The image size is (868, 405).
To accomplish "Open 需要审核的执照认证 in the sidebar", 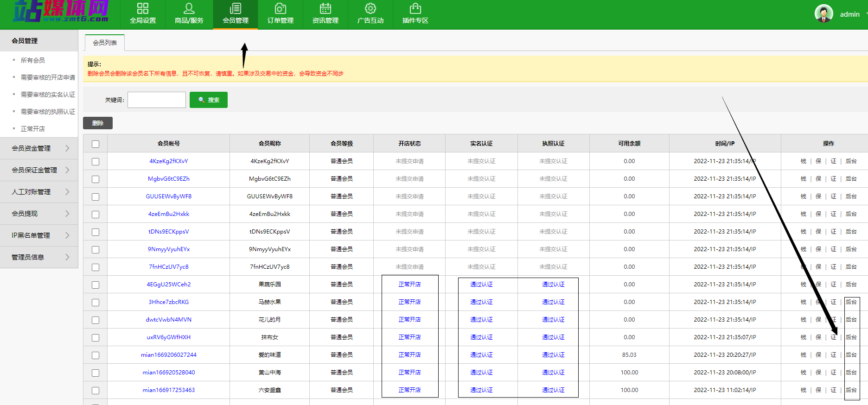I will coord(48,112).
